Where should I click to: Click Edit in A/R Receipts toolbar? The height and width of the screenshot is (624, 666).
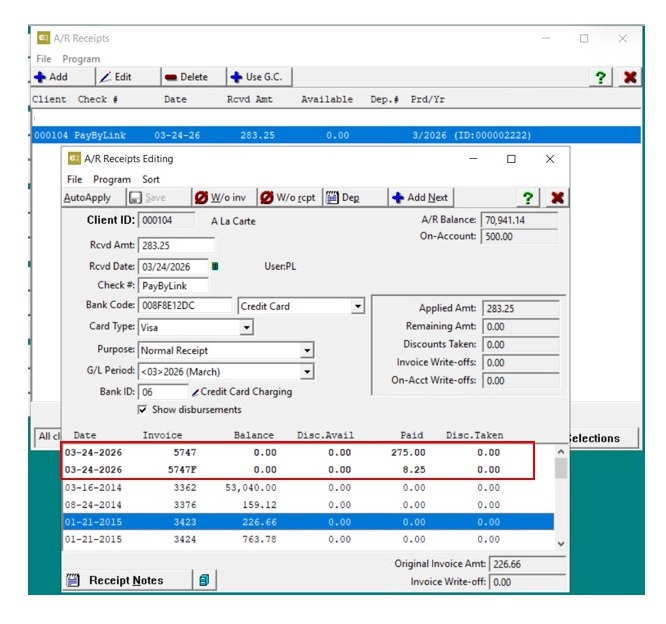pyautogui.click(x=128, y=77)
